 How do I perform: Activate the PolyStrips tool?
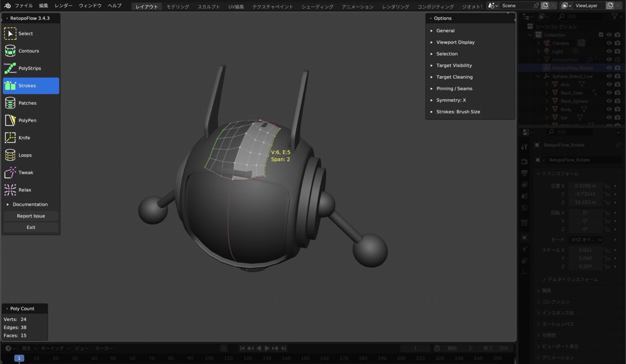tap(31, 68)
